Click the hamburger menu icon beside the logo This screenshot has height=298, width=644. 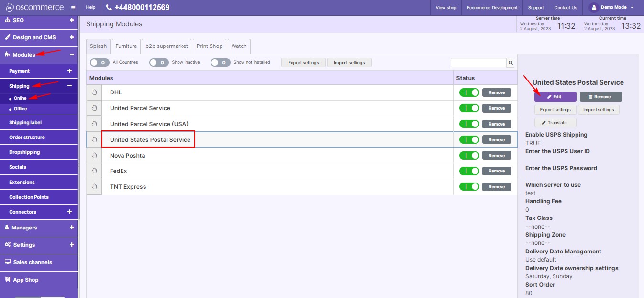[73, 8]
